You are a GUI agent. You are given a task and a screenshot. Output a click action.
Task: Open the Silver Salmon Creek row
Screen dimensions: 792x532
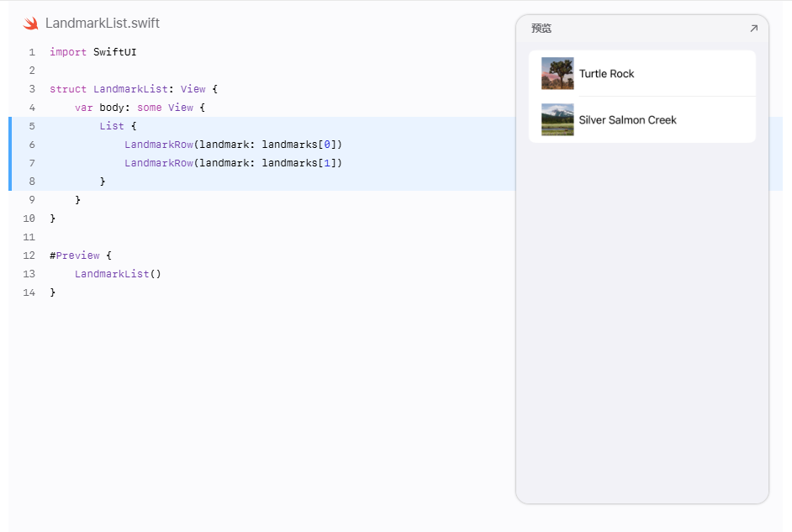pos(642,119)
